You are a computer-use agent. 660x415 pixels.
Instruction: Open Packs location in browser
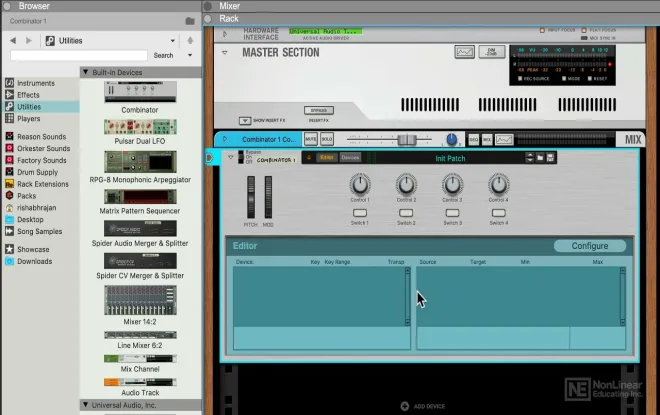[27, 196]
